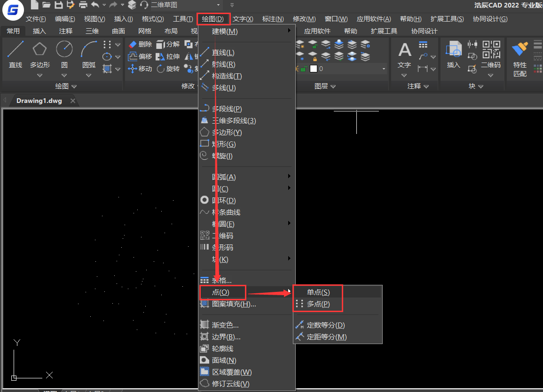This screenshot has width=543, height=392.
Task: Open the 格式(O) menu
Action: point(153,19)
